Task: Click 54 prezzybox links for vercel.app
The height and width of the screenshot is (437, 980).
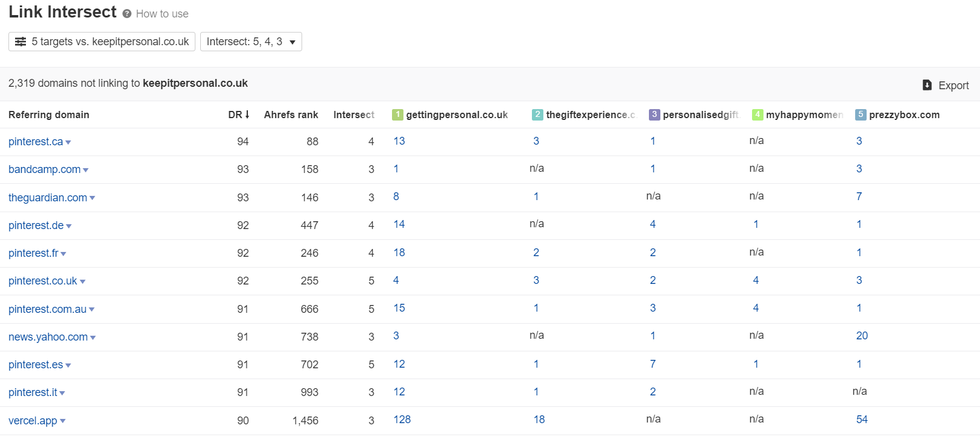Action: [862, 420]
